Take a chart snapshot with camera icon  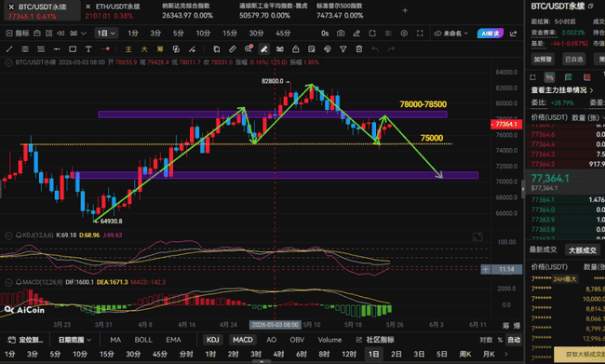click(341, 34)
